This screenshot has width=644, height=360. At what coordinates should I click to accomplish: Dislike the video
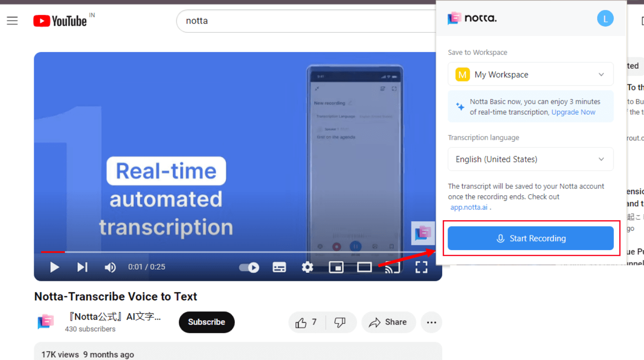pyautogui.click(x=340, y=323)
